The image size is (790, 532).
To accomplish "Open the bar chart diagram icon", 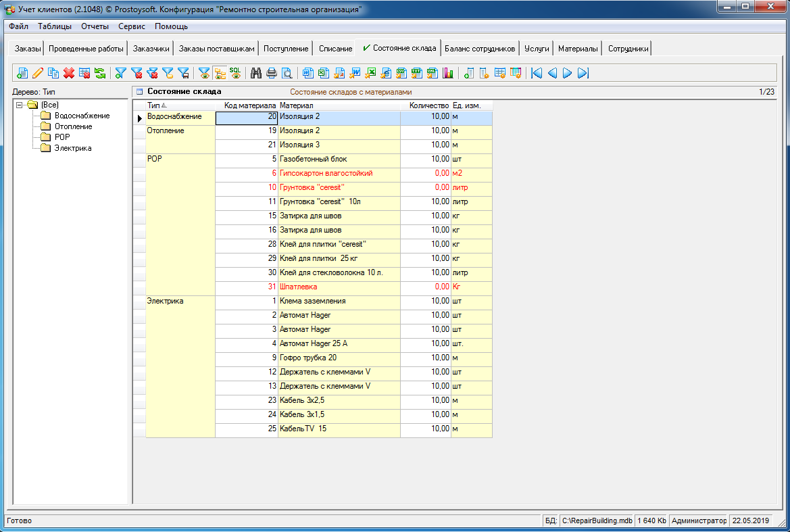I will tap(447, 73).
